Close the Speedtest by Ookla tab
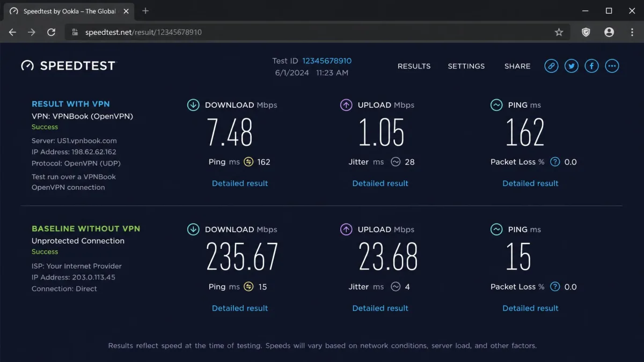 127,11
